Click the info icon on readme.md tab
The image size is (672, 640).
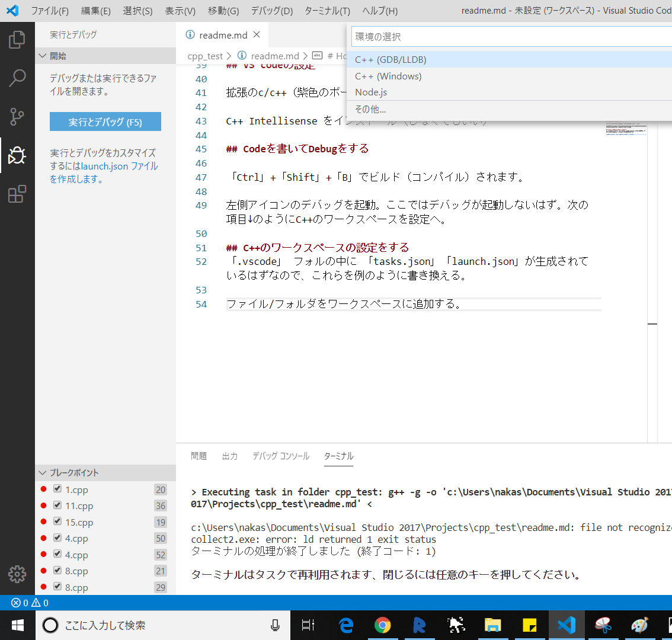[190, 35]
